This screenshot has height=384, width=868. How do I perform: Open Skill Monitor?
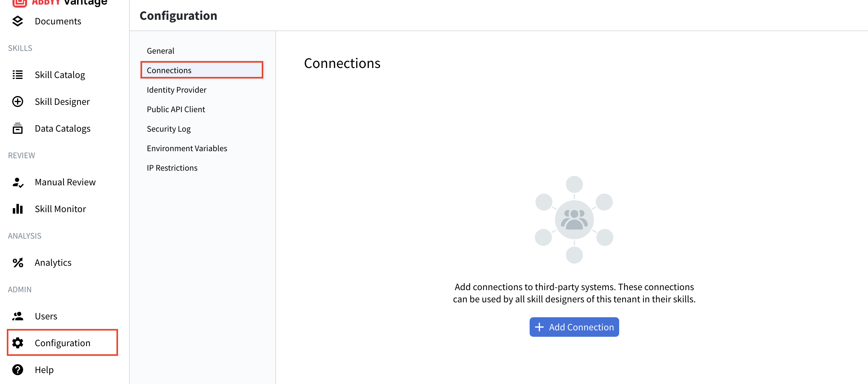(x=60, y=209)
